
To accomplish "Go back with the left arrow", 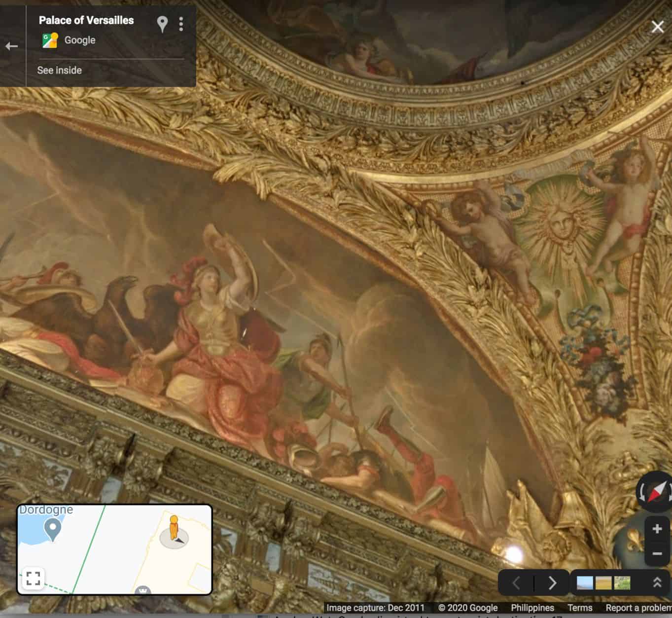I will coord(12,46).
